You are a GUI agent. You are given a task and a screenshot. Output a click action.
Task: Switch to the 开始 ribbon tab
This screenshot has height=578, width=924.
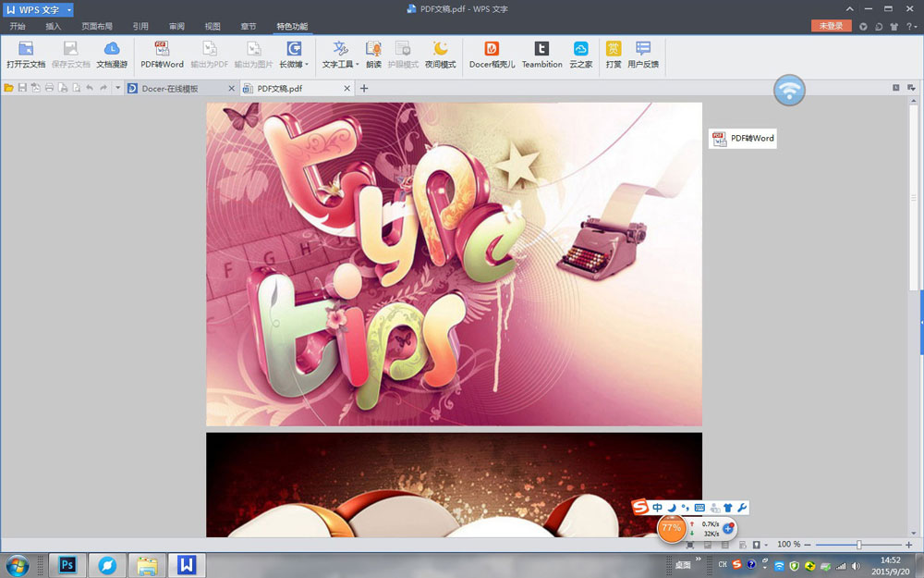click(17, 27)
